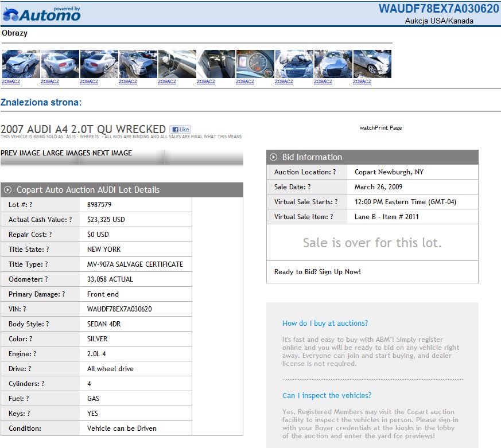The image size is (501, 448).
Task: Open the ninth thumbnail in the Obrazy row
Action: tap(333, 64)
